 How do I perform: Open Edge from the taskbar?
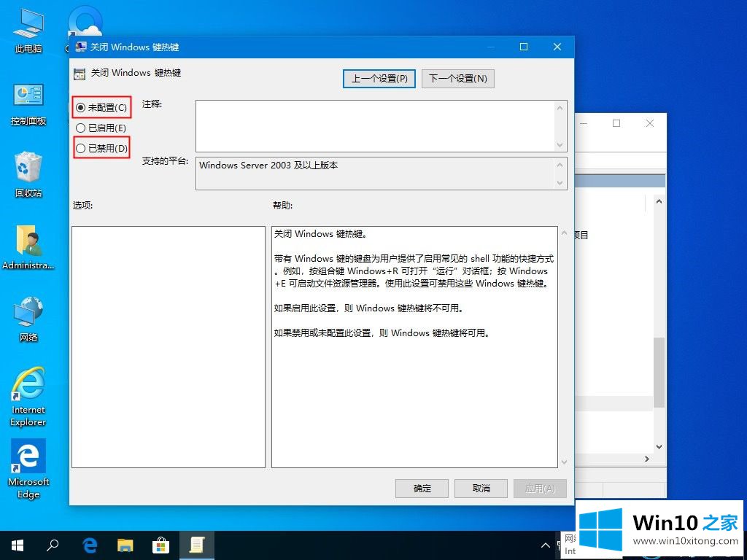[x=90, y=545]
